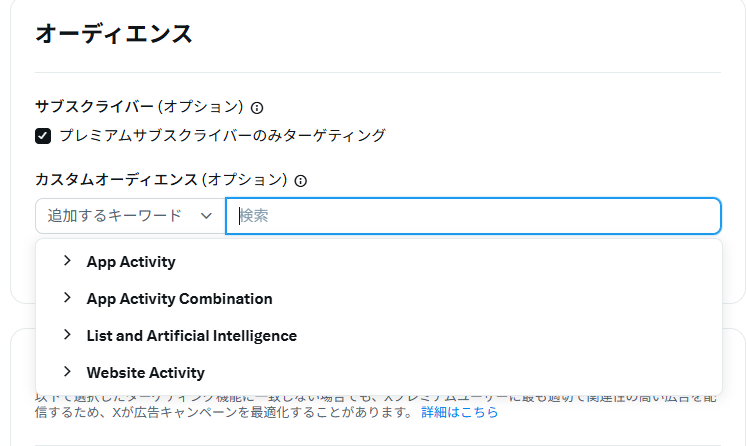Click the 検索 placeholder text

tap(254, 216)
